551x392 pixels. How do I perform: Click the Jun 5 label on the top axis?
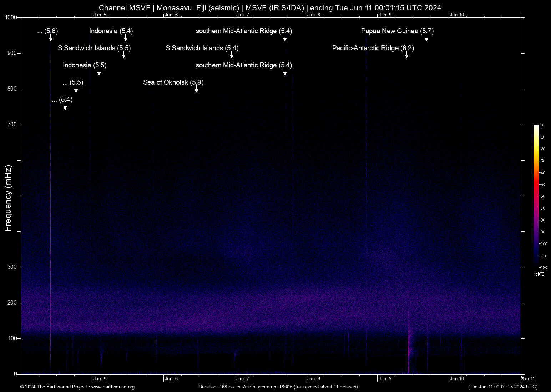click(100, 15)
